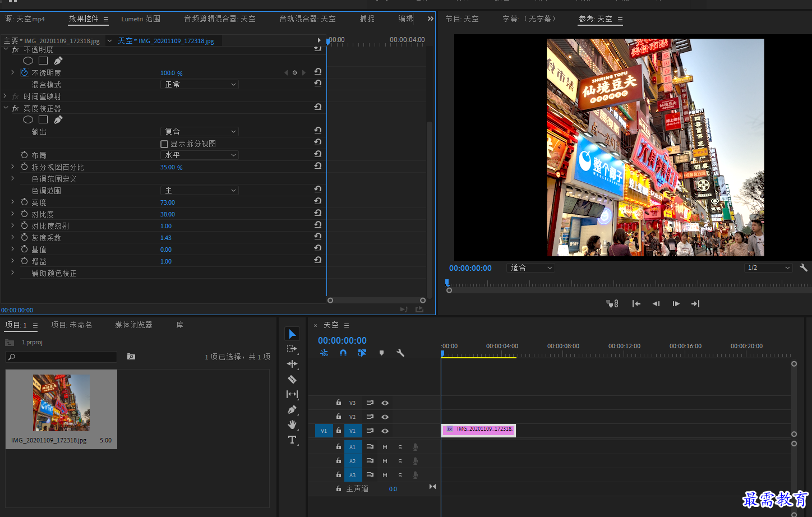Toggle V1 track output eye
Image resolution: width=812 pixels, height=517 pixels.
pos(385,431)
